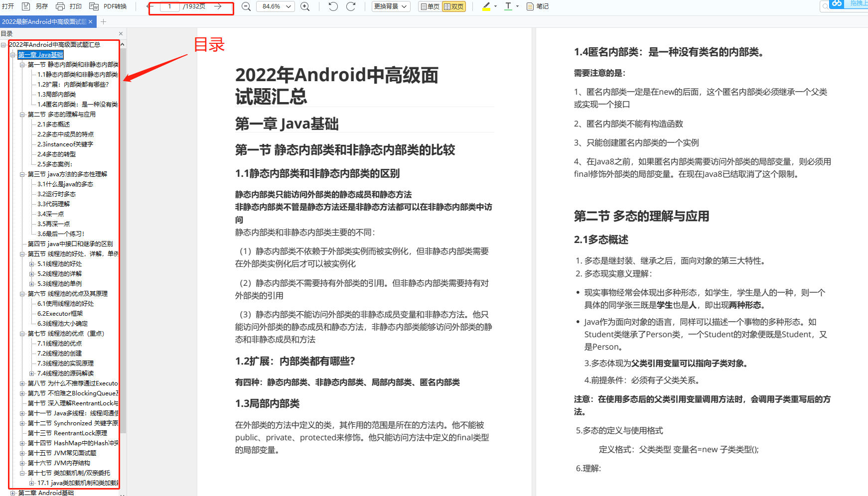
Task: Expand 5.1线程池的好处 tree node
Action: [32, 264]
